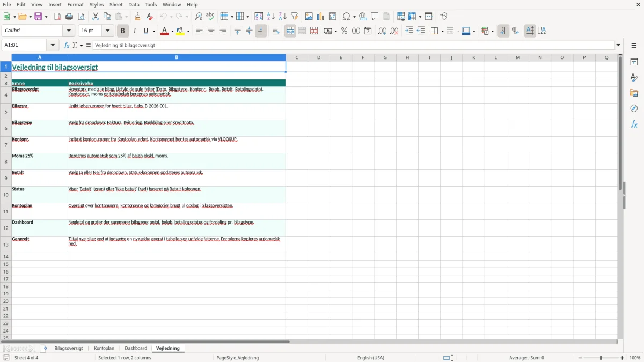Define the print area

tap(401, 17)
